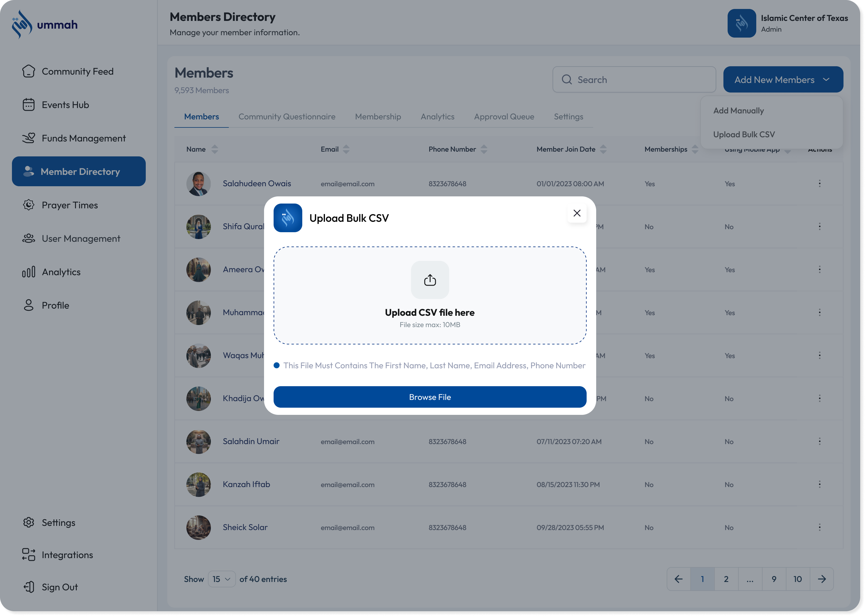Click the upload arrow icon in drop zone

point(430,280)
